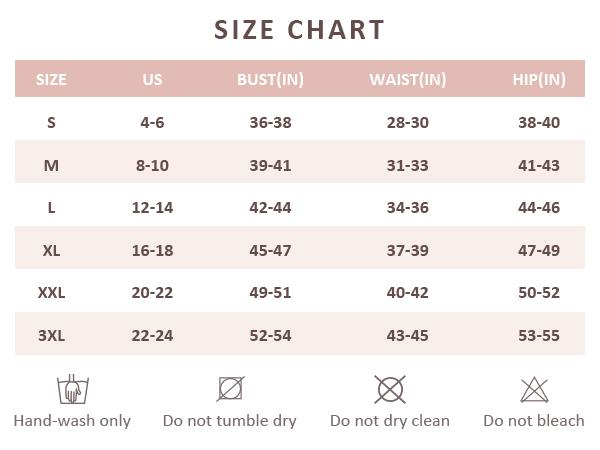Screen dimensions: 600x450
Task: Click the Do not dry clean text
Action: click(390, 420)
